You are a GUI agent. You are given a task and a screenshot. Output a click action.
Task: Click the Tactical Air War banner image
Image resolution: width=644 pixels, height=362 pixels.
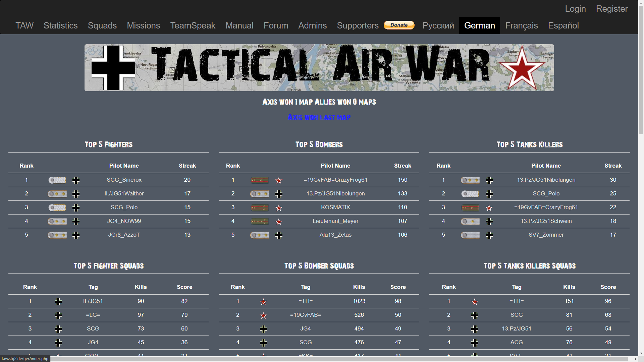pyautogui.click(x=319, y=68)
